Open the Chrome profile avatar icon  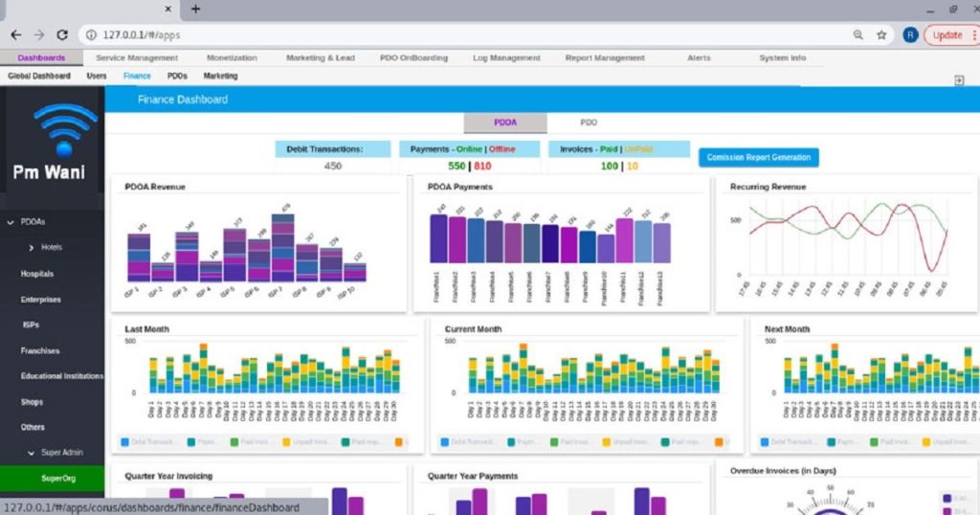point(909,34)
